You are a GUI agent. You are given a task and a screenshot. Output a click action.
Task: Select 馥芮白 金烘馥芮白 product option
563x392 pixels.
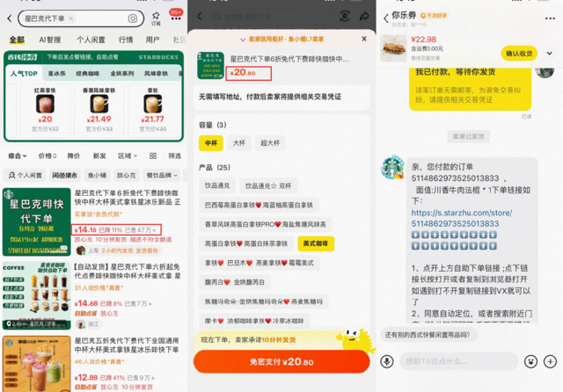click(235, 282)
